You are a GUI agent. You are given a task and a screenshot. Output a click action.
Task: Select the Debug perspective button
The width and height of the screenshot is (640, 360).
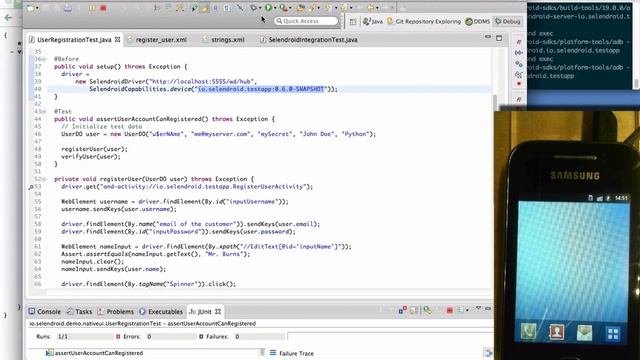point(507,21)
